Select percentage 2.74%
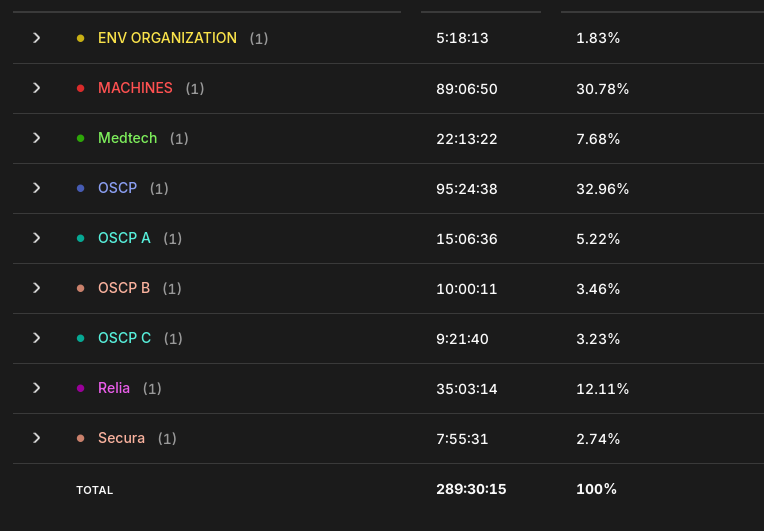The image size is (764, 531). (x=598, y=439)
